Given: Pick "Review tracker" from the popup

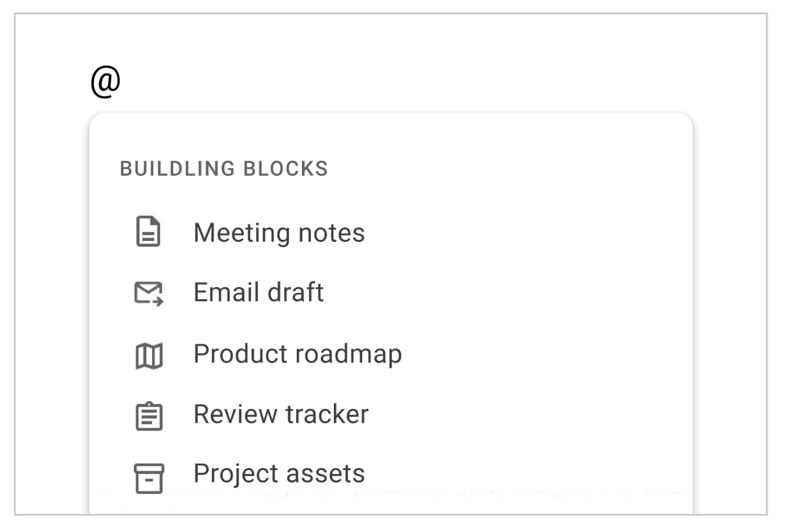Looking at the screenshot, I should 281,415.
